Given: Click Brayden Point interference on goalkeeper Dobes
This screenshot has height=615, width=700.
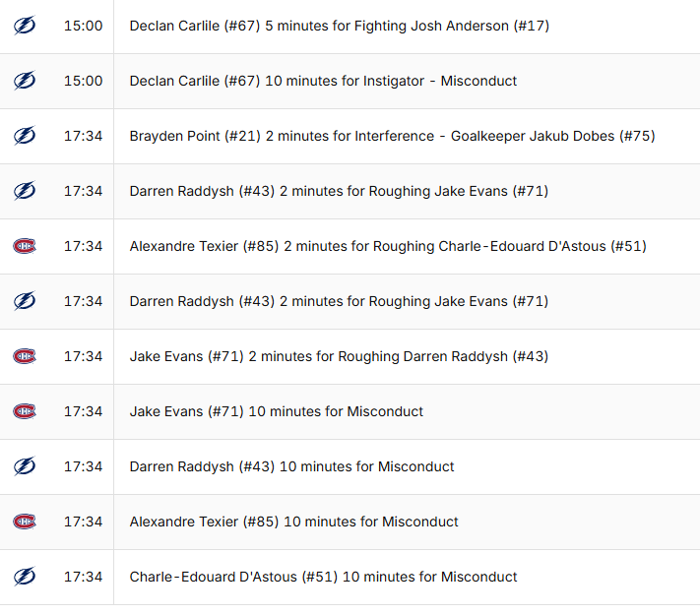Looking at the screenshot, I should coord(392,136).
